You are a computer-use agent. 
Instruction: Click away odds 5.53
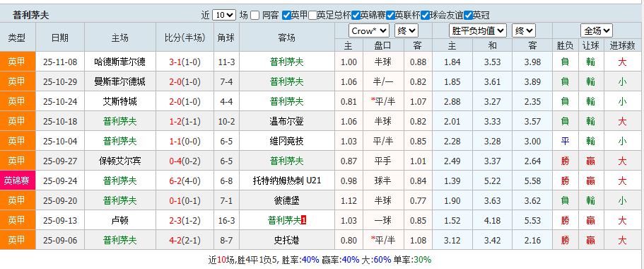click(533, 220)
